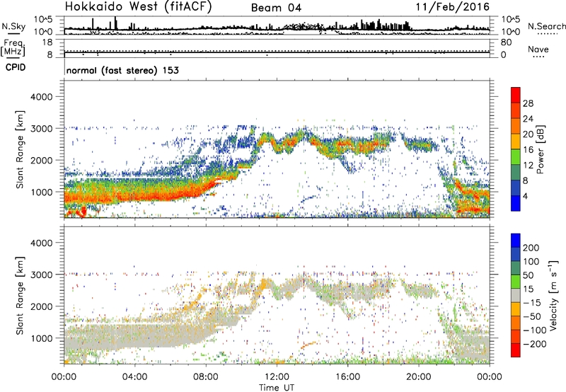This screenshot has width=566, height=392.
Task: Click the date "11/Feb/2016"
Action: (453, 7)
